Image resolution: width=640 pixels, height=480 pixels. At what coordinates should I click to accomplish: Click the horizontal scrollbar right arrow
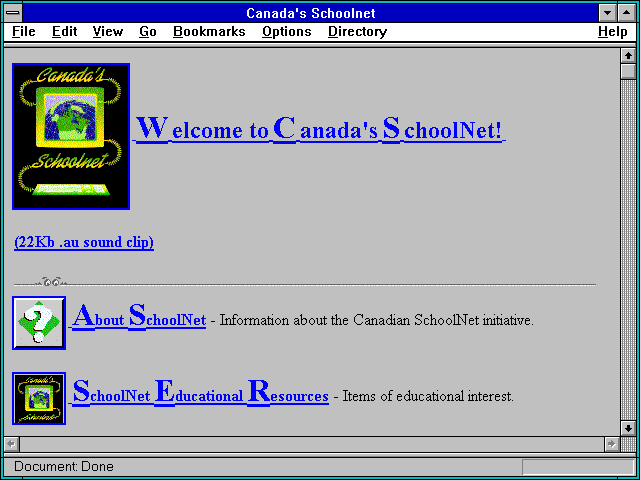612,444
